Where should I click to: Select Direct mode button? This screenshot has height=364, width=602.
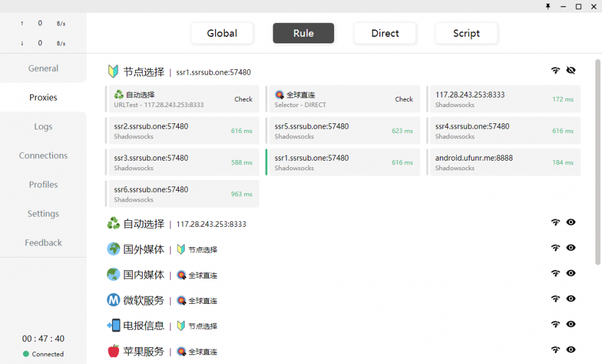[x=385, y=34]
